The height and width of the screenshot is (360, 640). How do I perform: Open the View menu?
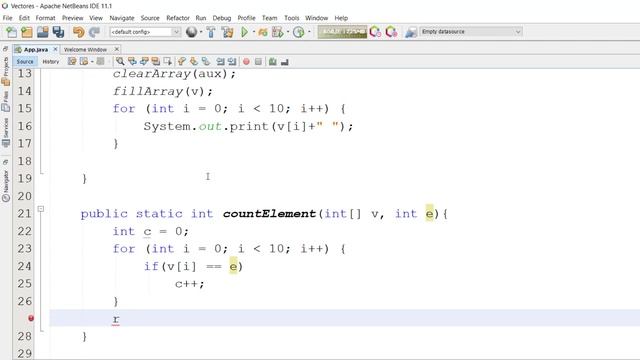(96, 18)
